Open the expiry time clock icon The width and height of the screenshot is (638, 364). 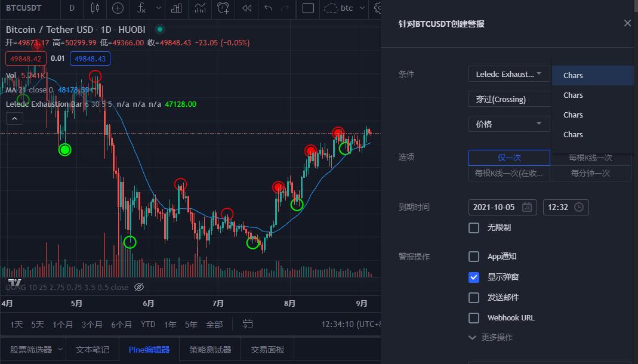coord(578,207)
